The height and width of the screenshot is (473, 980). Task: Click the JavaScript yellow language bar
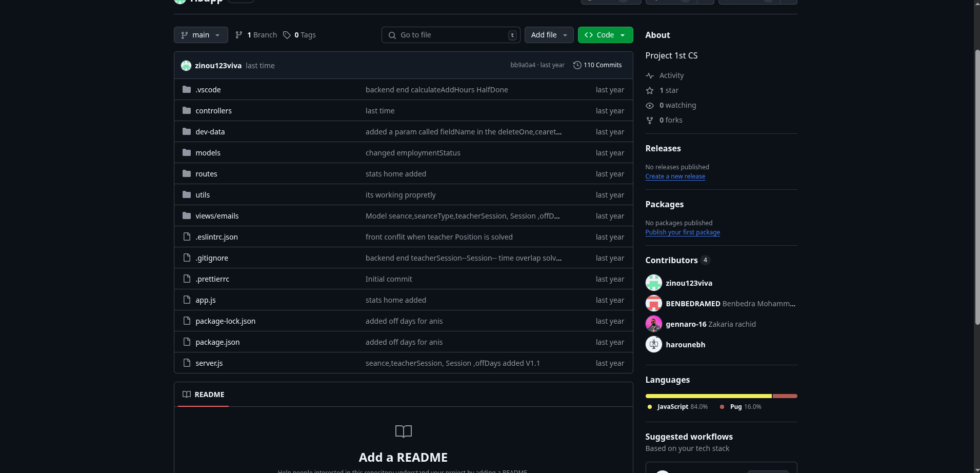(709, 396)
